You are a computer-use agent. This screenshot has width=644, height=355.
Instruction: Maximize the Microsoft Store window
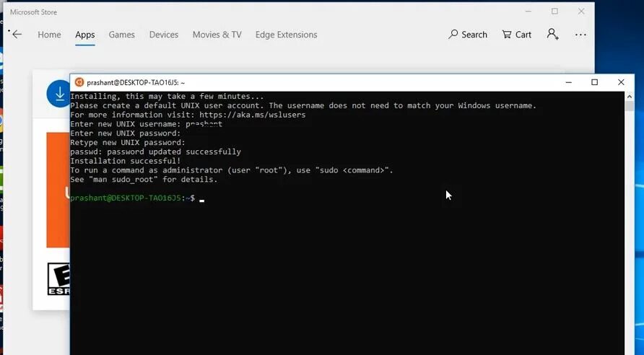tap(554, 12)
